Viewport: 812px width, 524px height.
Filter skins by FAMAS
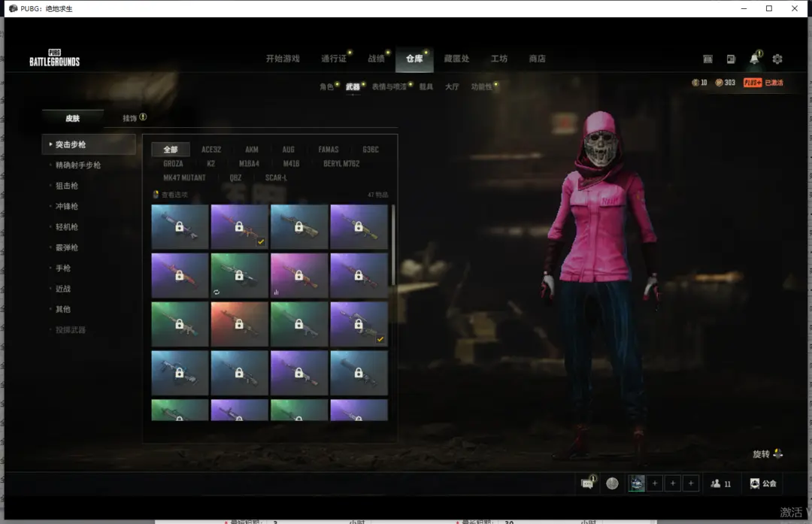tap(329, 150)
